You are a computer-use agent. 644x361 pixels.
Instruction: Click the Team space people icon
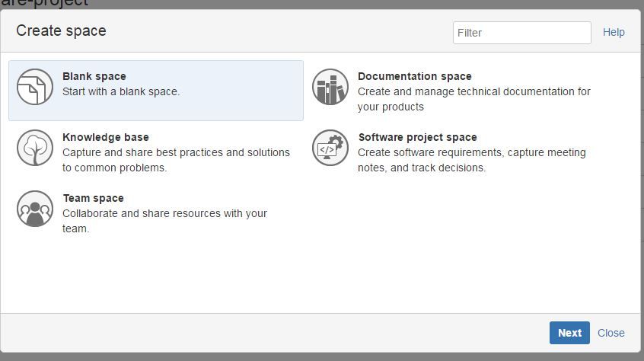(35, 209)
